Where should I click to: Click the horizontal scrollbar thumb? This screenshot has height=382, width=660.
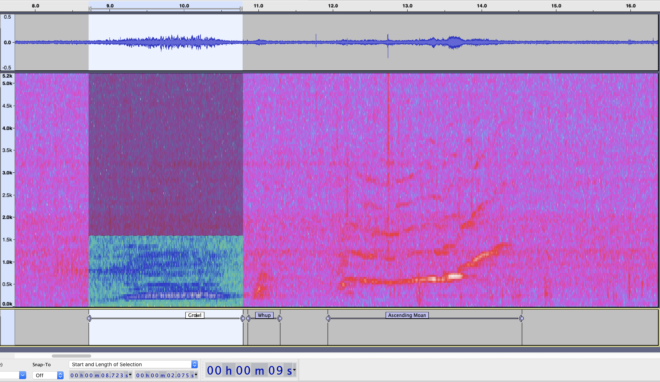71,356
